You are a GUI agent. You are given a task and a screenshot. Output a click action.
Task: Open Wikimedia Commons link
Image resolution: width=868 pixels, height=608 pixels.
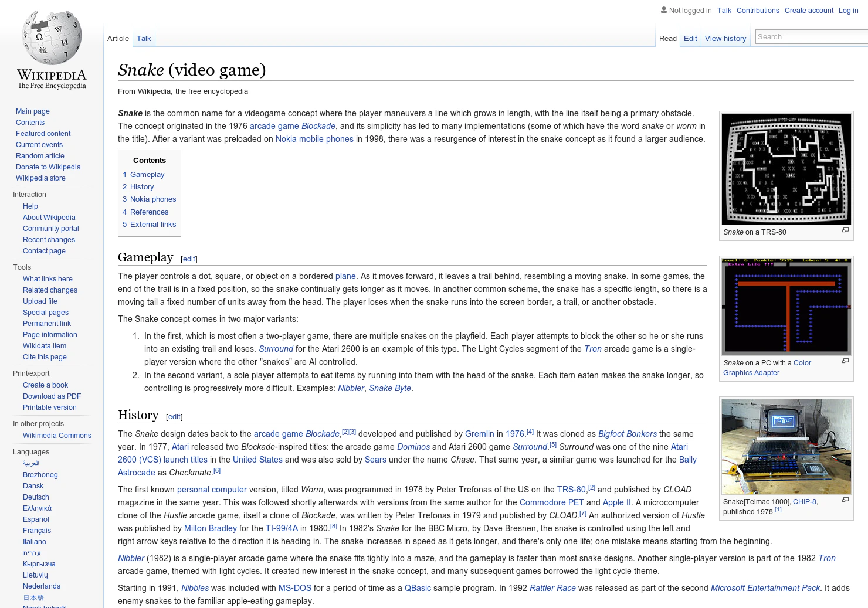click(x=57, y=436)
